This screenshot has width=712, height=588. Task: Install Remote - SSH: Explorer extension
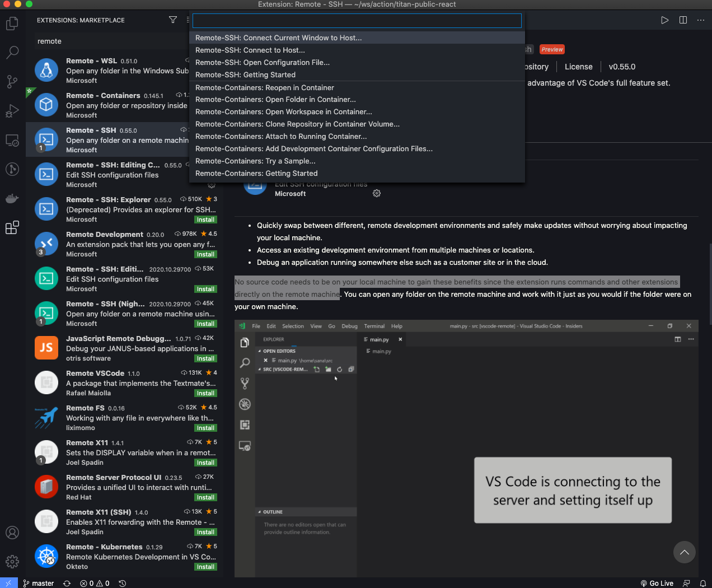click(x=205, y=220)
